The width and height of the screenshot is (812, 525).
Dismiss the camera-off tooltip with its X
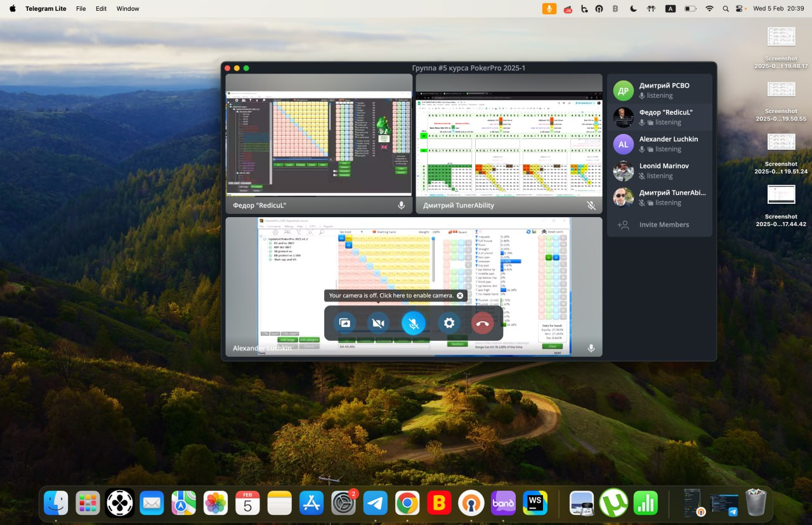(x=460, y=296)
